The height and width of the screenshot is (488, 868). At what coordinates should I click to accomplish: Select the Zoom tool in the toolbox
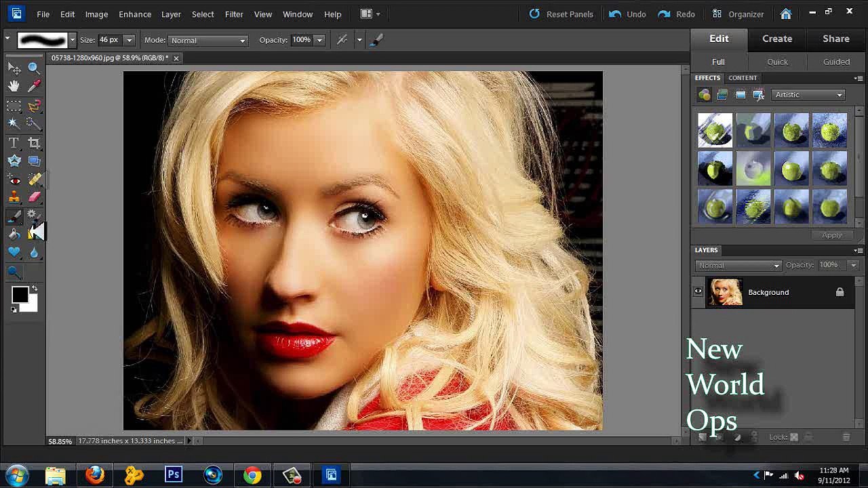[x=34, y=68]
